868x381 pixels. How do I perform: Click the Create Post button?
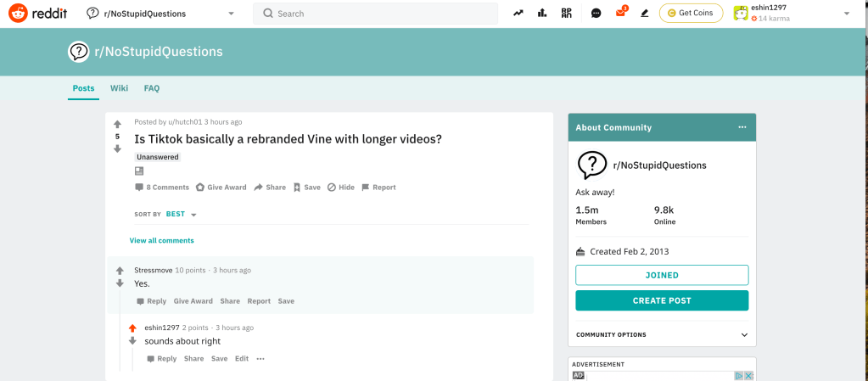point(662,300)
